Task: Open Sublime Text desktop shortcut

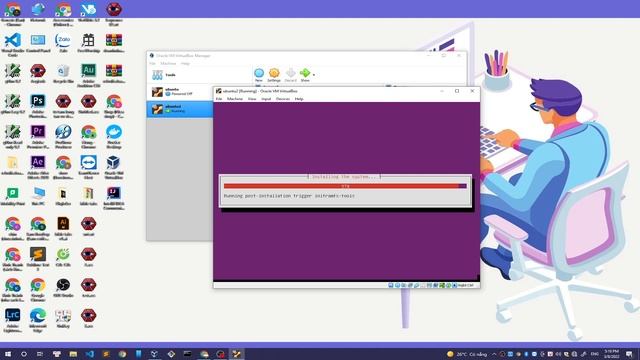Action: (x=38, y=258)
